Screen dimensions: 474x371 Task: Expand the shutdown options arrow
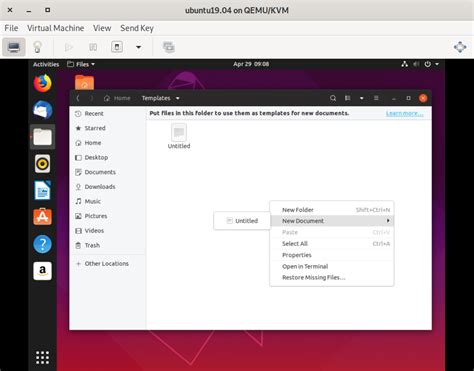[x=138, y=47]
